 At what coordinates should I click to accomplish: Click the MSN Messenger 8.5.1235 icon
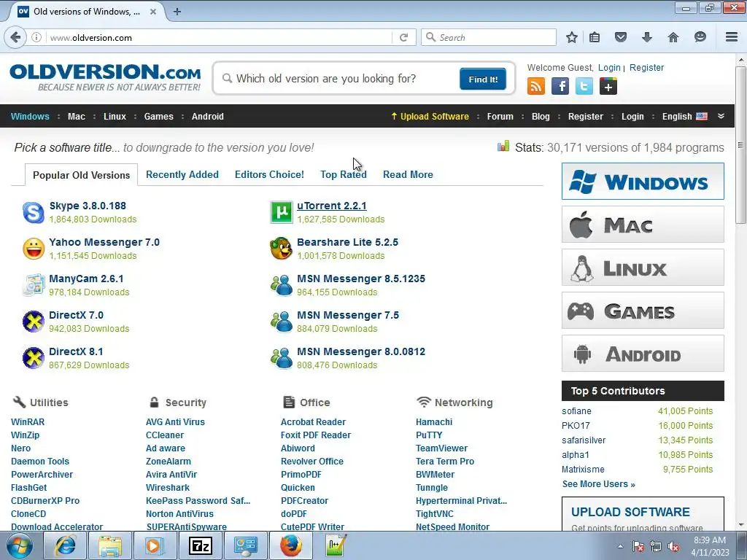(x=282, y=285)
